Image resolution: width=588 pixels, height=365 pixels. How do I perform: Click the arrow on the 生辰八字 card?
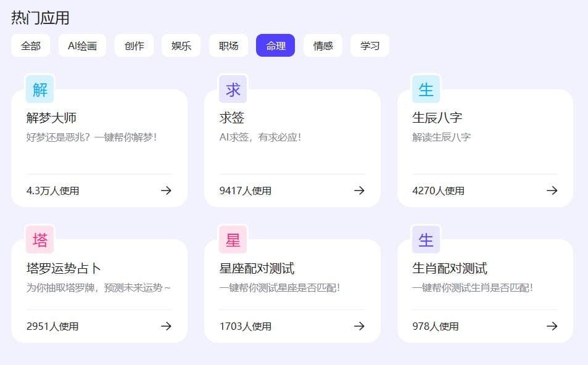click(x=552, y=191)
